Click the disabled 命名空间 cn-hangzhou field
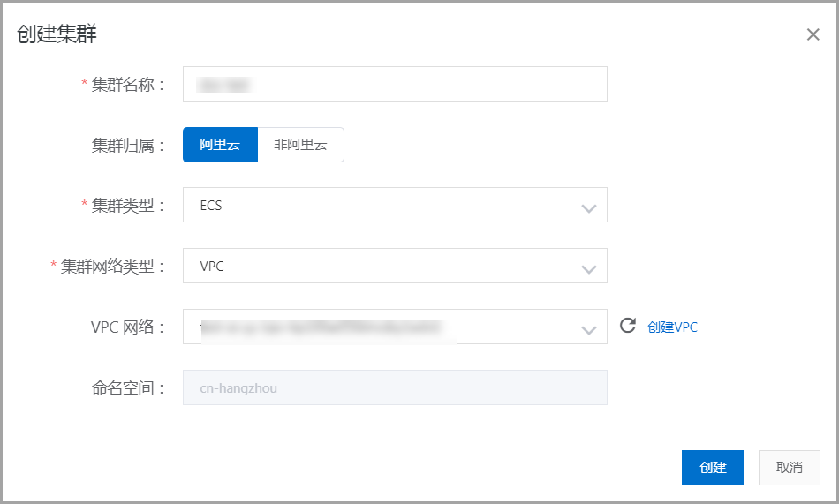 395,387
